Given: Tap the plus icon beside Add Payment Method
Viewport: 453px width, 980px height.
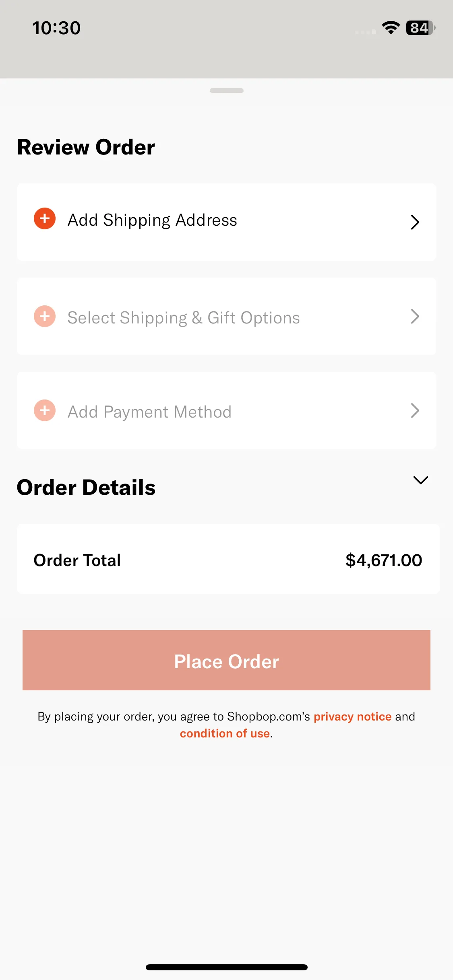Looking at the screenshot, I should point(45,410).
